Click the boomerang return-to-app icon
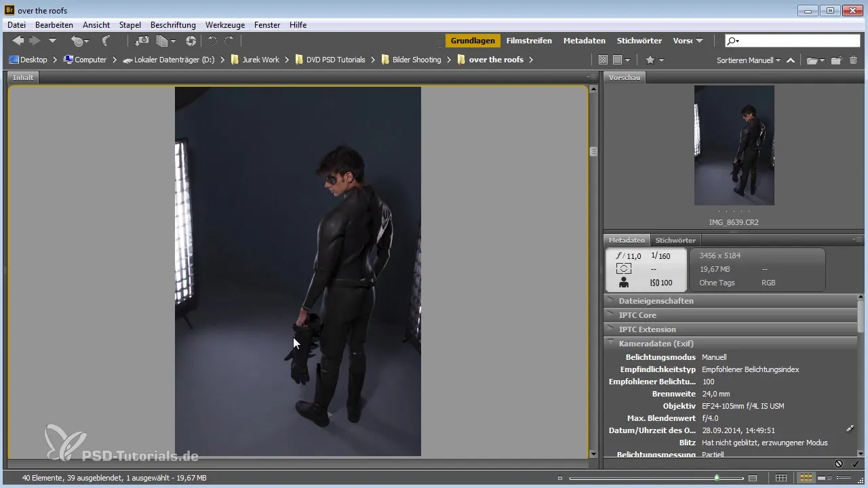This screenshot has height=488, width=868. point(106,41)
